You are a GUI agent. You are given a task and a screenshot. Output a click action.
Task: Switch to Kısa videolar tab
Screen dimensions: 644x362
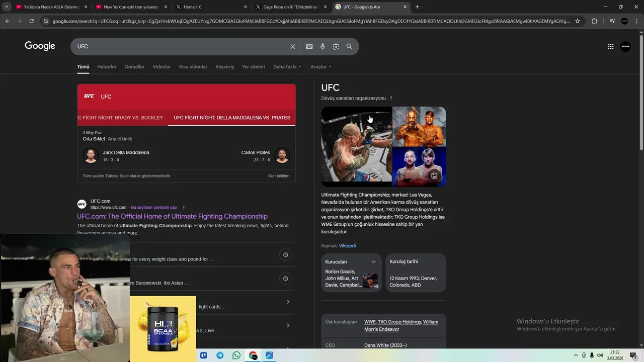click(193, 66)
